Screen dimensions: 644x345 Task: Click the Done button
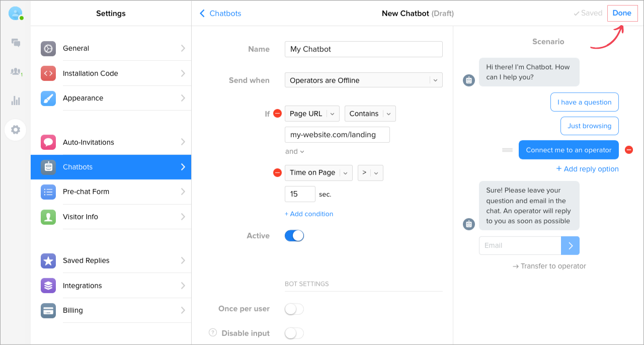[622, 14]
